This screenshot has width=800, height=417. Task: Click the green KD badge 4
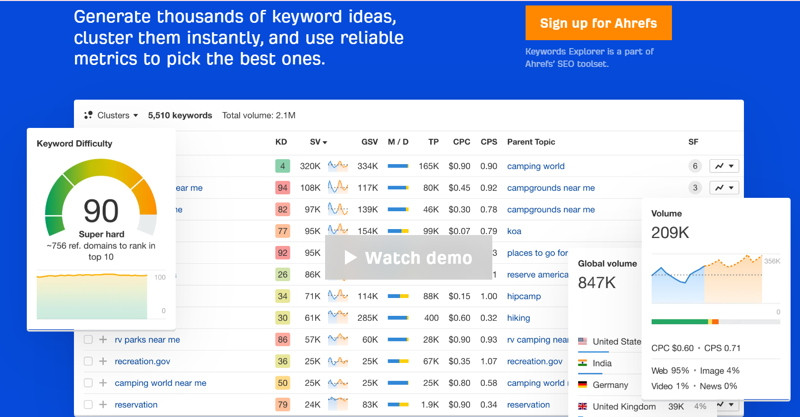[282, 166]
